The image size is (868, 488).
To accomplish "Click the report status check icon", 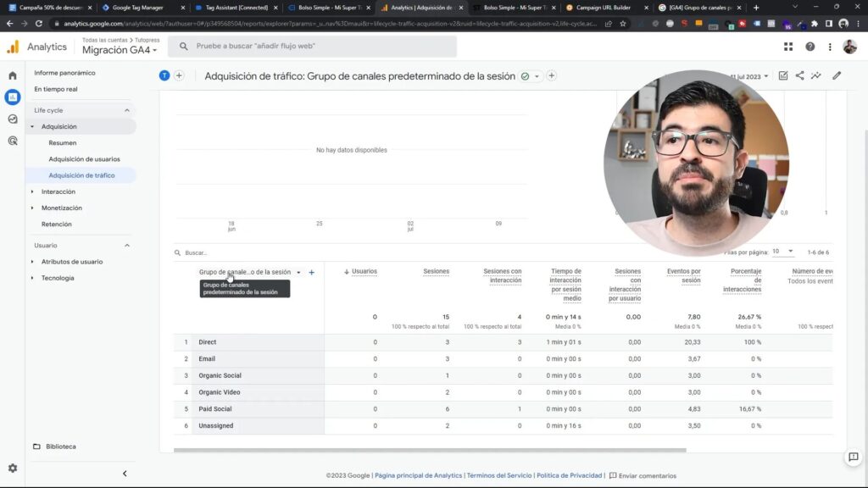I will click(x=525, y=76).
